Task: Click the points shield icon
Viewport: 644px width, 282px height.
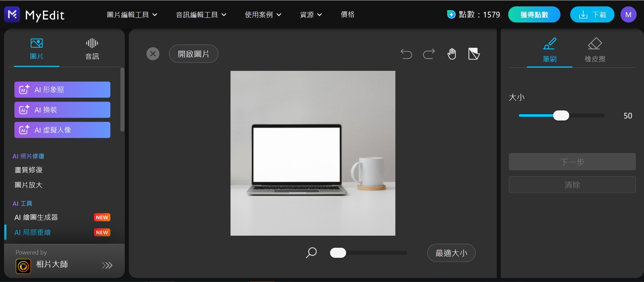Action: pyautogui.click(x=451, y=14)
